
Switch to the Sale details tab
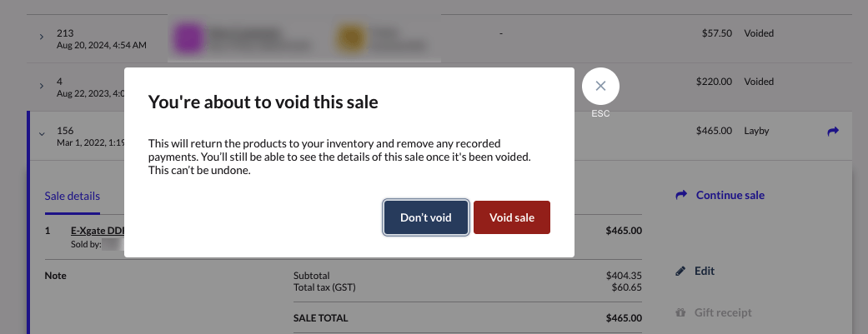click(x=72, y=197)
